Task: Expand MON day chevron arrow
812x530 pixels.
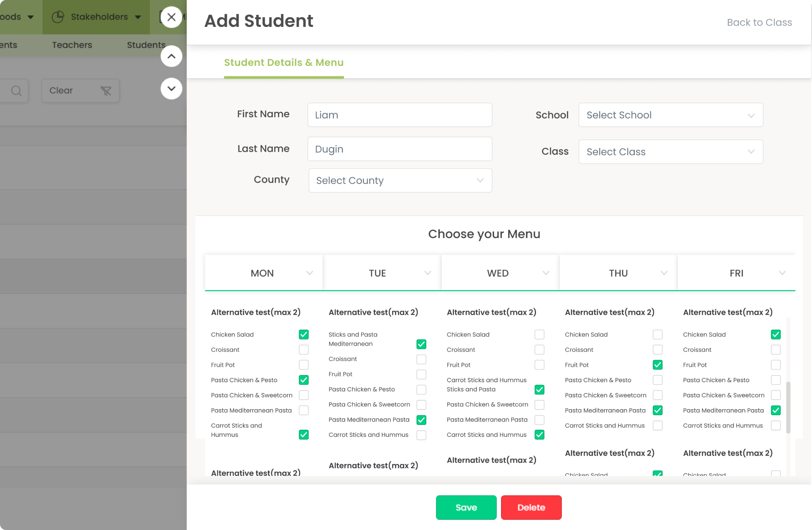Action: click(x=309, y=273)
